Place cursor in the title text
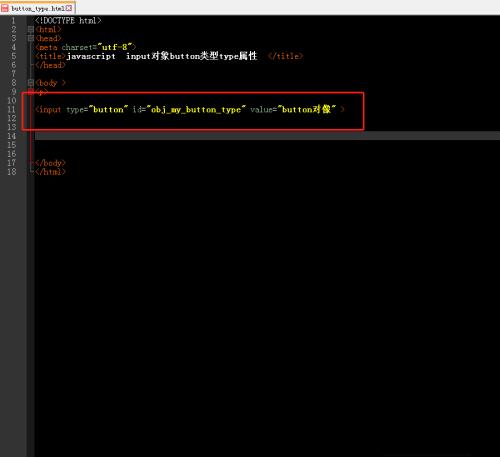This screenshot has height=457, width=500. pyautogui.click(x=162, y=56)
